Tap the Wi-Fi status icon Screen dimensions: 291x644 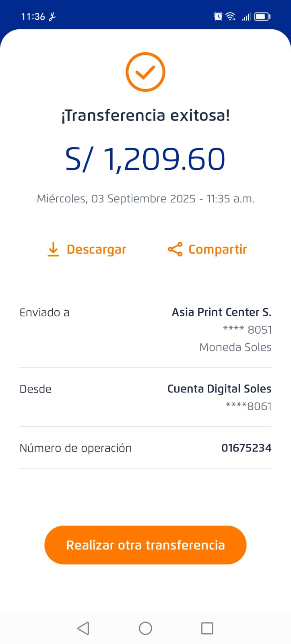click(x=231, y=17)
